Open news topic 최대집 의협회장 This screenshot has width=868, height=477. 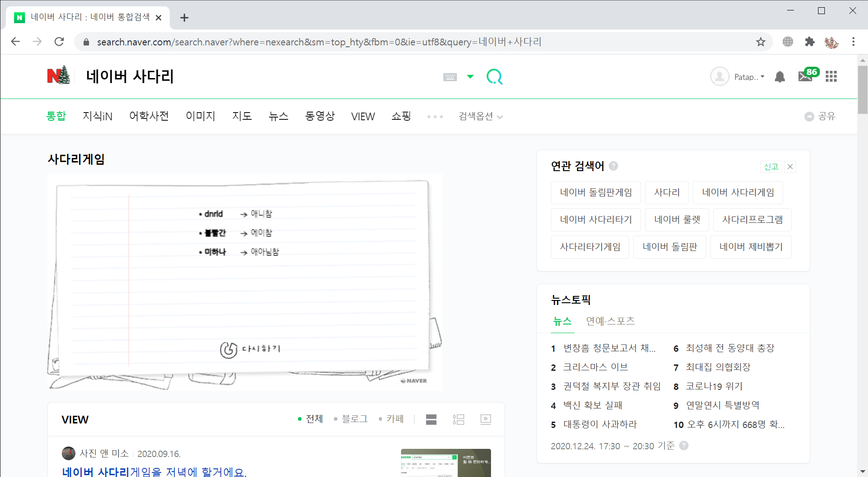click(x=718, y=367)
